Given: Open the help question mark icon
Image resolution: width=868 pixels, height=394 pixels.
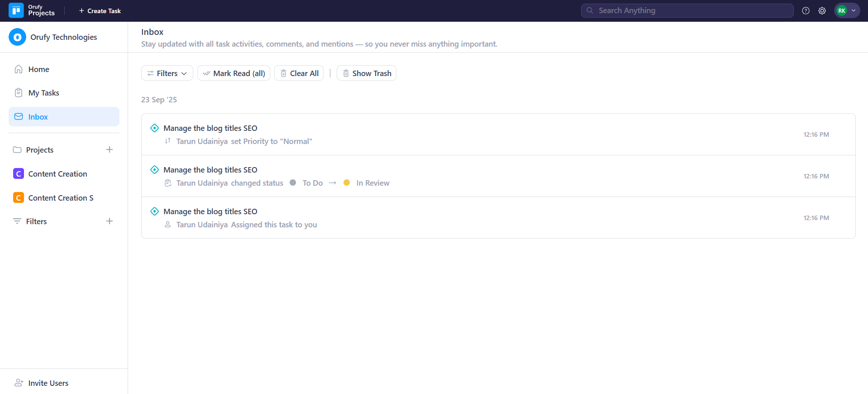Looking at the screenshot, I should 806,11.
